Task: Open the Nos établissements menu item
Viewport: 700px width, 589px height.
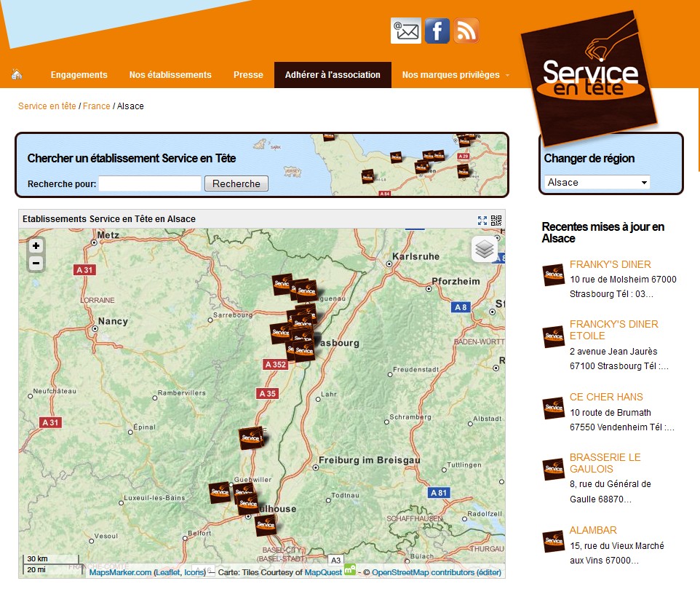Action: pyautogui.click(x=170, y=74)
